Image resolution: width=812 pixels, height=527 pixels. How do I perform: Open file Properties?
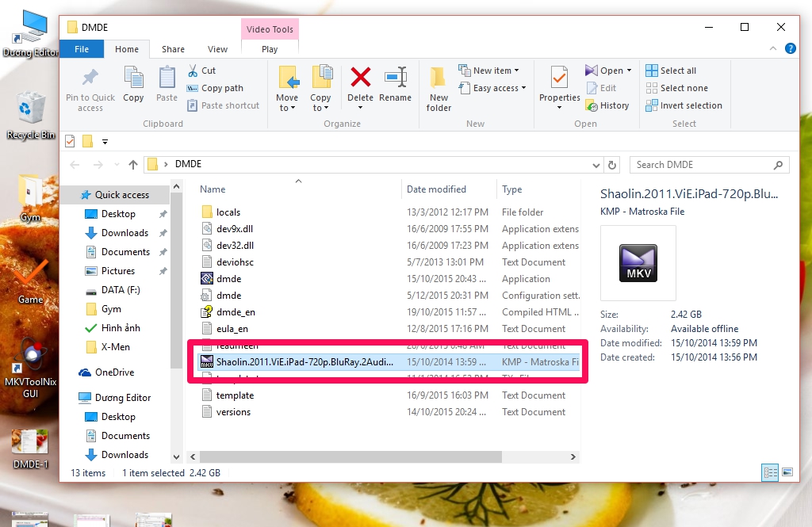(559, 89)
